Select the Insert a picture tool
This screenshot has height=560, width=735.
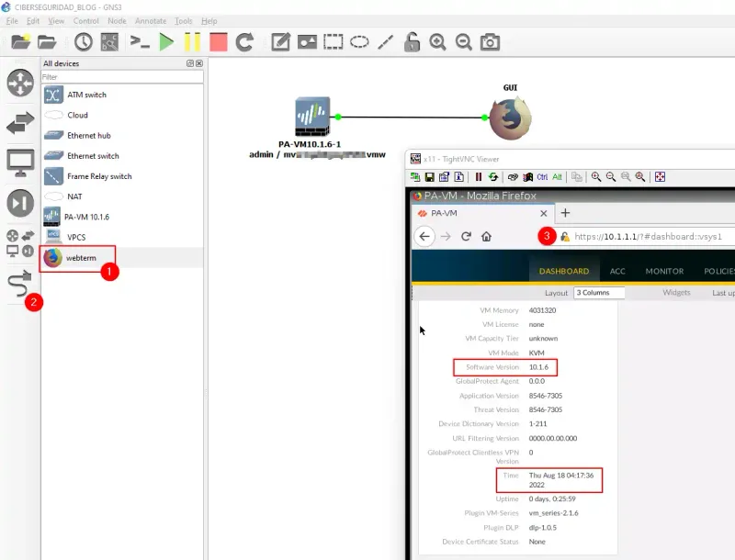pos(307,41)
